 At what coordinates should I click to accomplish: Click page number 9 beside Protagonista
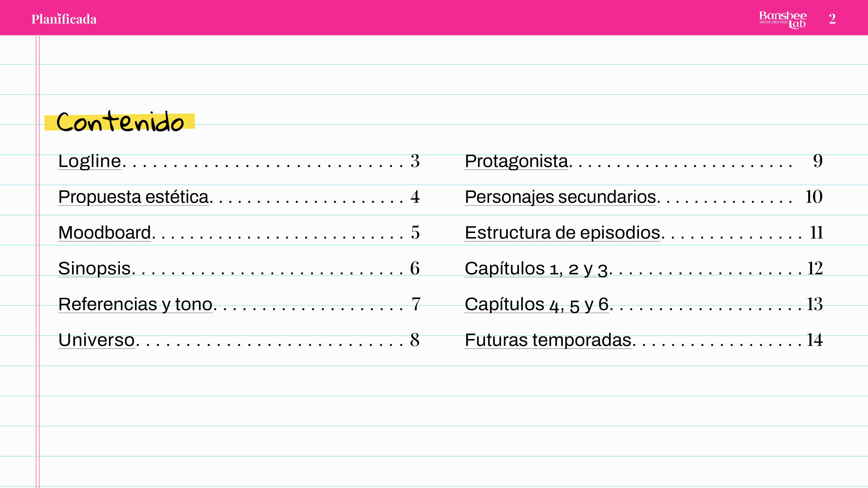click(x=818, y=161)
